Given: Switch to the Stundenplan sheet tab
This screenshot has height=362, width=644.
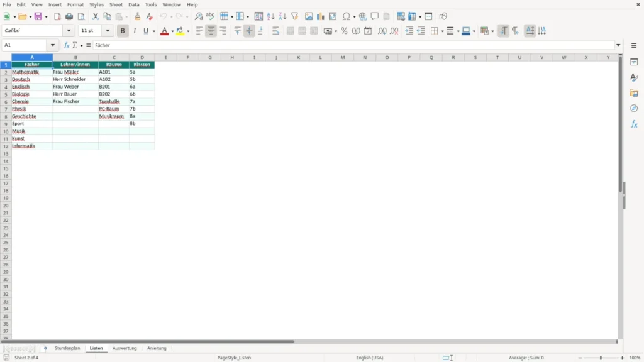Looking at the screenshot, I should pos(67,348).
